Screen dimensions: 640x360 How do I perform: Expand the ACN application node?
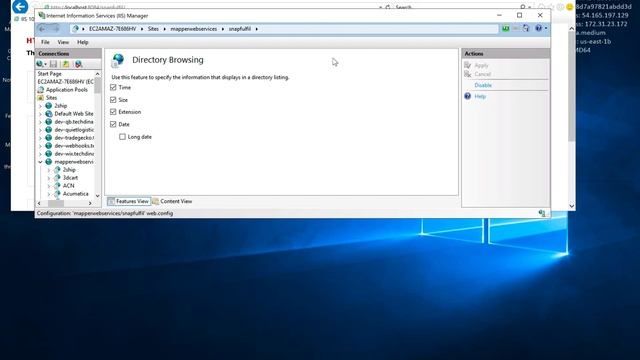[x=49, y=186]
